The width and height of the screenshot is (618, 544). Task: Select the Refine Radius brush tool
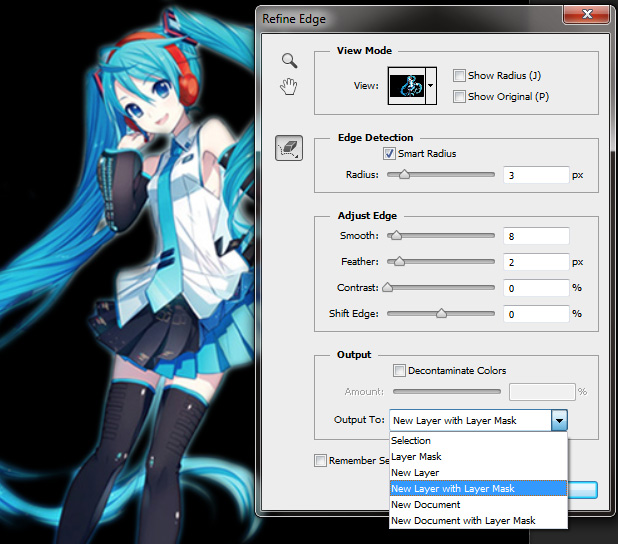(289, 148)
